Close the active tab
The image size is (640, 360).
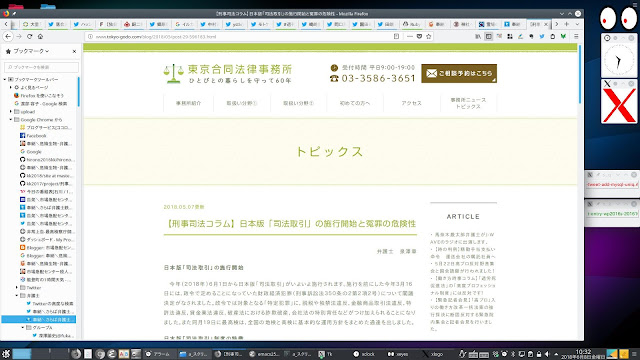pos(546,24)
